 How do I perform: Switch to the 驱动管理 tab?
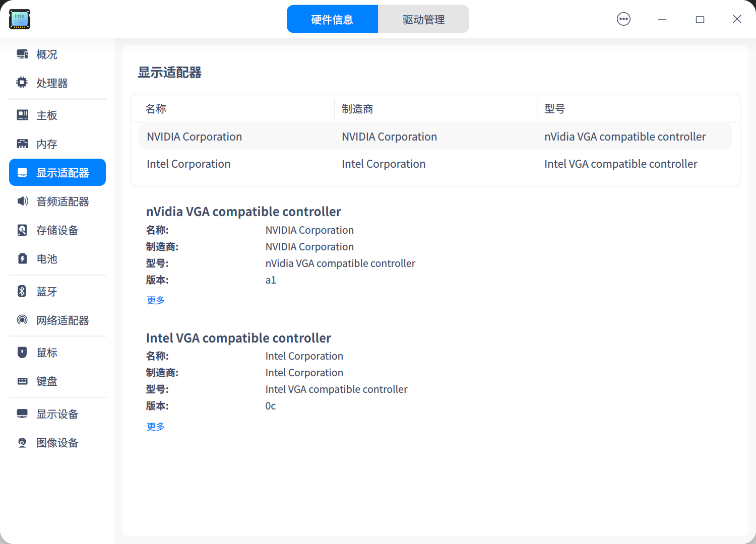tap(423, 19)
